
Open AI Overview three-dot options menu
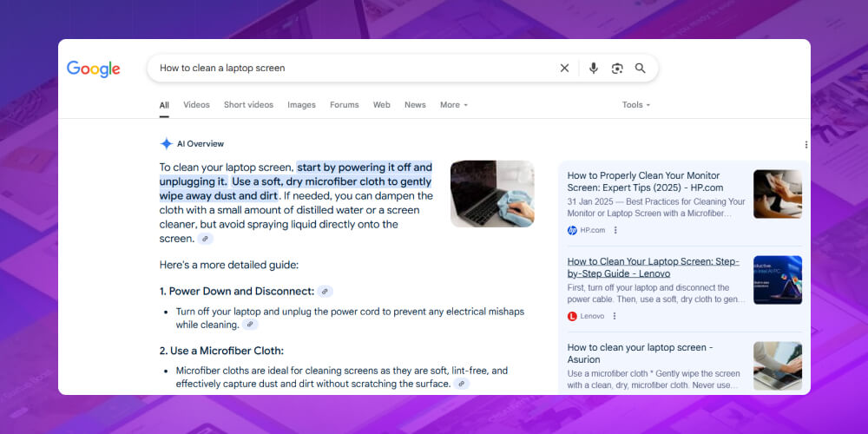806,145
